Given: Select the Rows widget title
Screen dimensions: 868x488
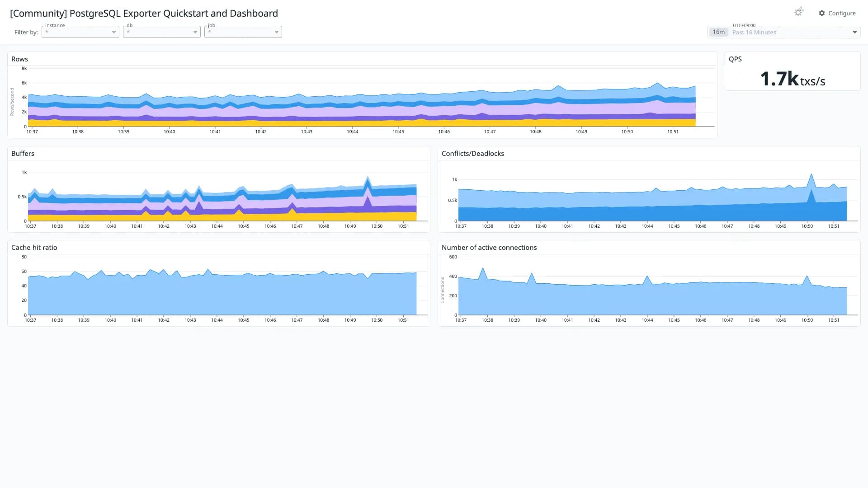Looking at the screenshot, I should coord(19,59).
